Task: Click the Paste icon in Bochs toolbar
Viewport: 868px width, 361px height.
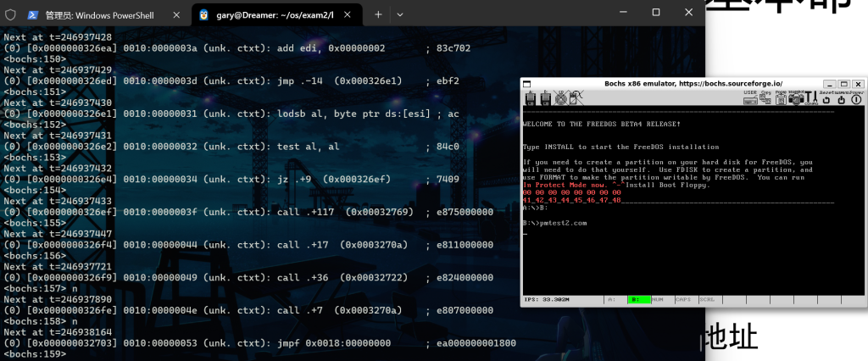Action: pyautogui.click(x=781, y=98)
